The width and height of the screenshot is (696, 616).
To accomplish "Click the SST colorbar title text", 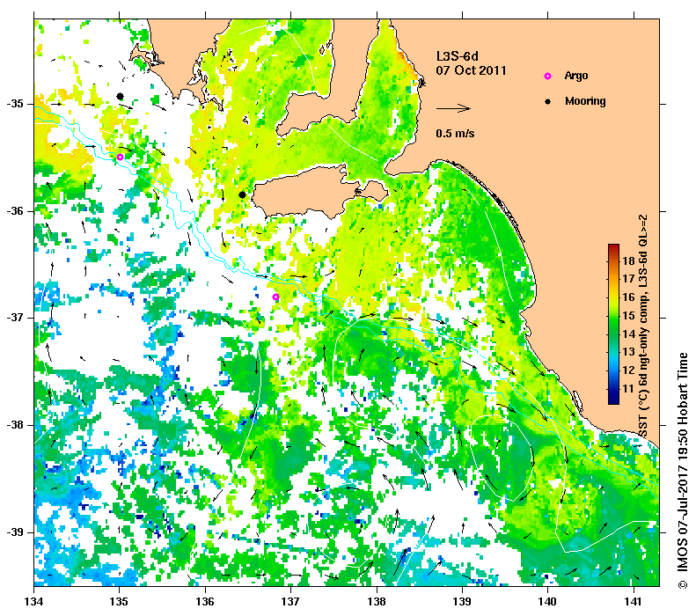I will [x=643, y=326].
